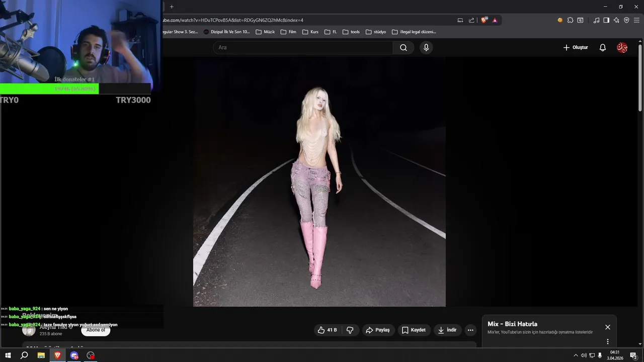Screen dimensions: 644x362
Task: Open the Brave hamburger main menu
Action: click(x=636, y=20)
